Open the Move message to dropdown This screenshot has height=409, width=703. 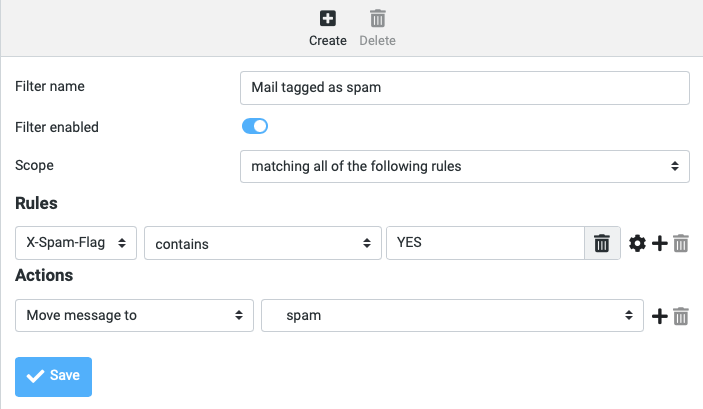coord(135,316)
